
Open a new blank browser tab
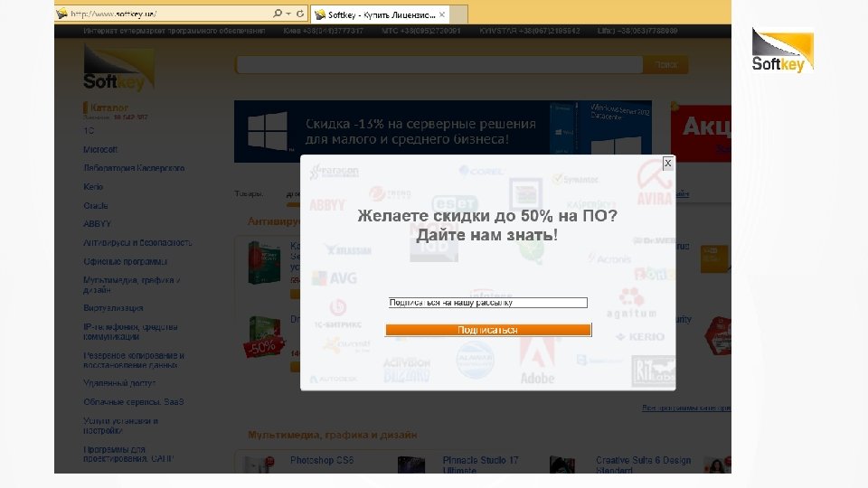tap(459, 15)
